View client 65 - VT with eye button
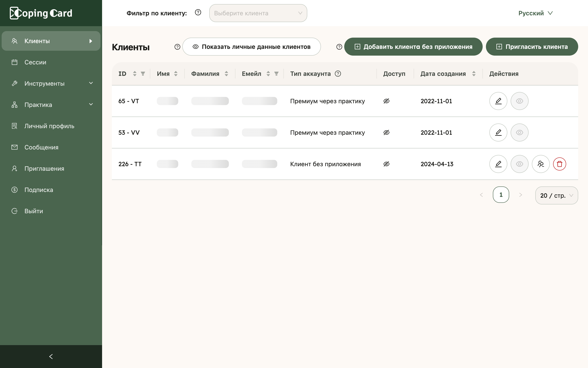 click(x=519, y=101)
